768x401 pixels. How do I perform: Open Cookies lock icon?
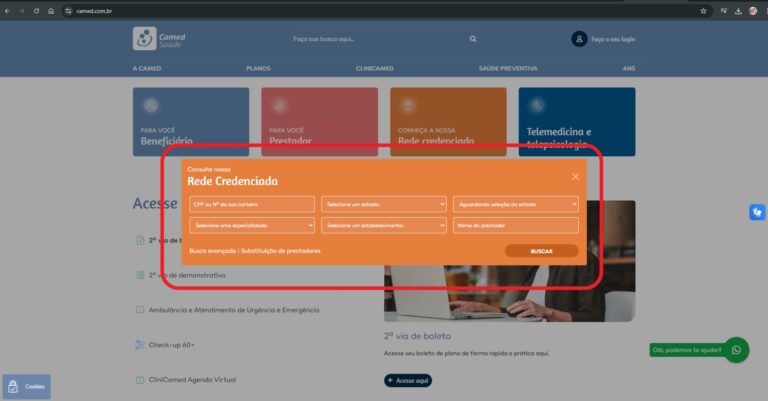coord(13,387)
